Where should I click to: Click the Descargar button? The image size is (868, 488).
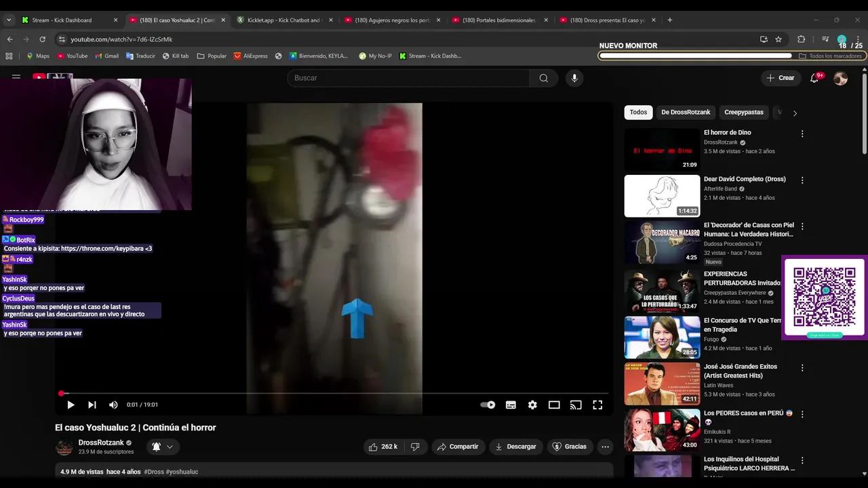516,447
